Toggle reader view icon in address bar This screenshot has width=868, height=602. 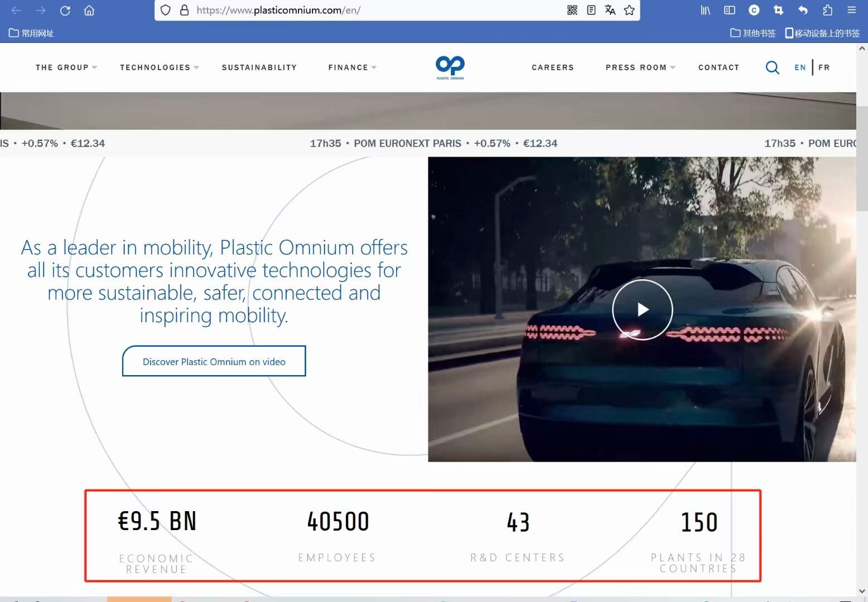click(x=591, y=10)
